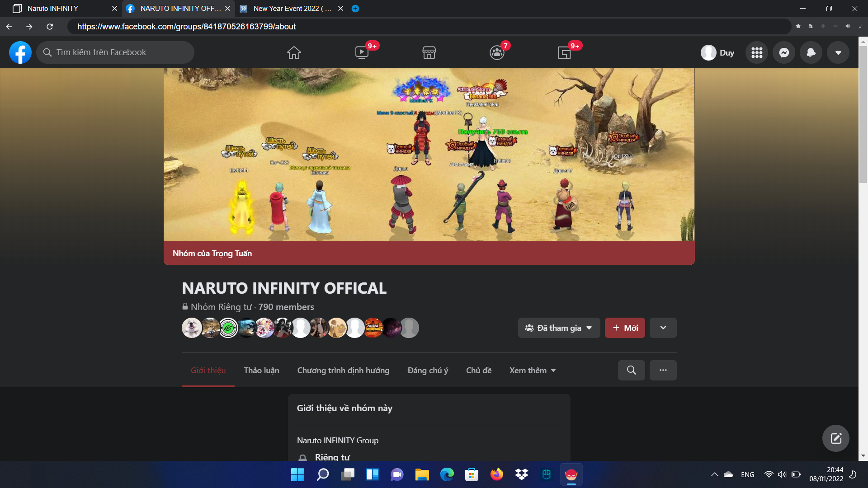This screenshot has height=488, width=868.
Task: Click the '+ Mời' invite button
Action: [x=625, y=328]
